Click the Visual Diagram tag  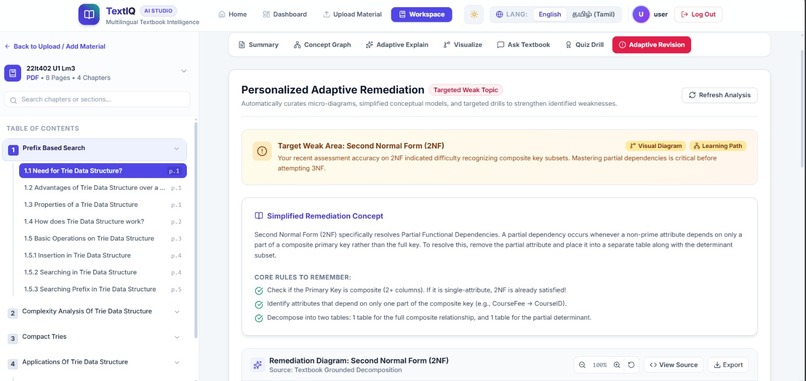coord(655,146)
